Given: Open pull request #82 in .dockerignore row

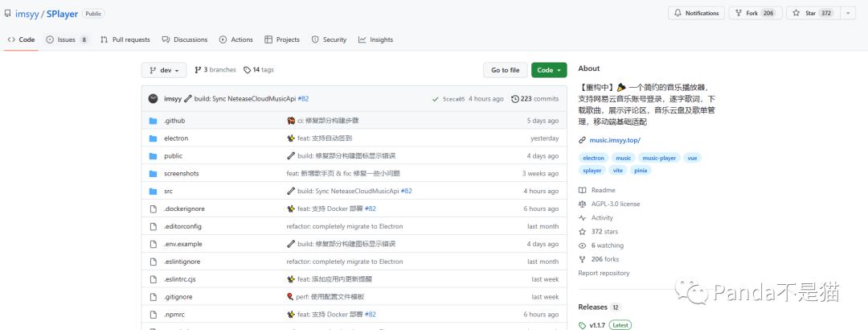Looking at the screenshot, I should [371, 208].
